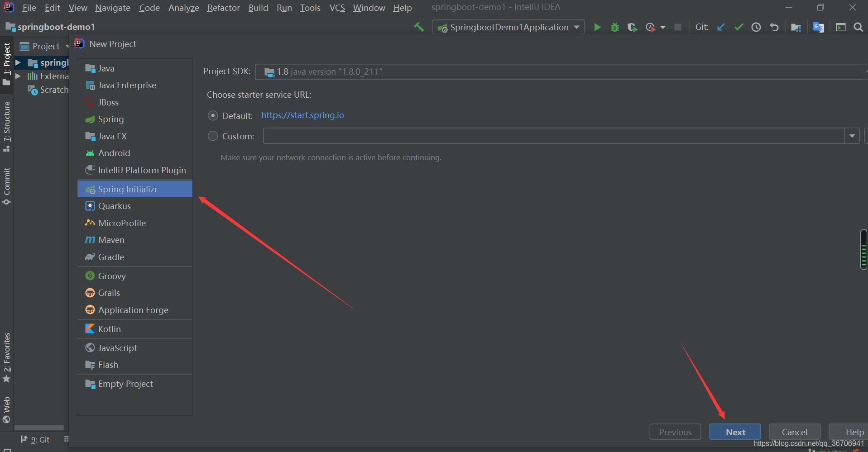Show Git history clock icon
The height and width of the screenshot is (452, 868).
pos(756,27)
